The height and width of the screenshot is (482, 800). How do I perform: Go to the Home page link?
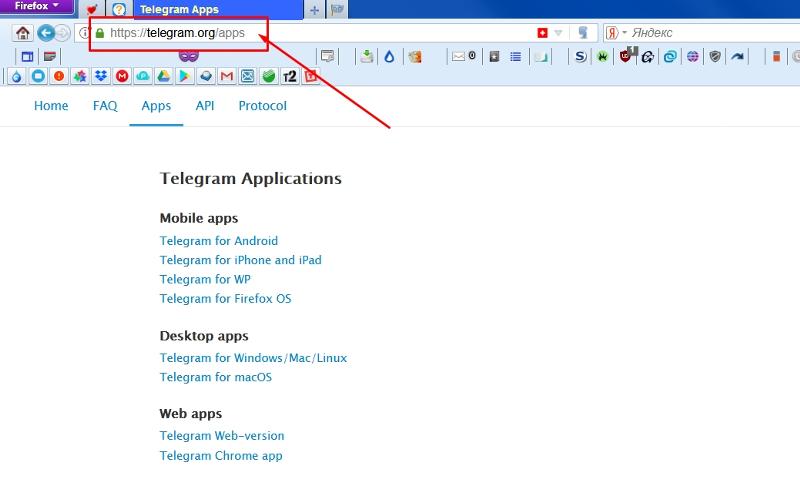coord(51,106)
